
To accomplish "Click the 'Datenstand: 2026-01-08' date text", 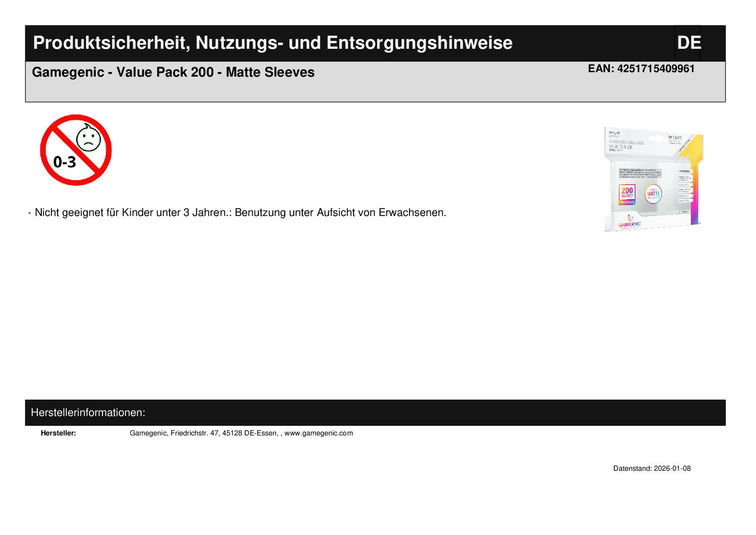I will [652, 468].
